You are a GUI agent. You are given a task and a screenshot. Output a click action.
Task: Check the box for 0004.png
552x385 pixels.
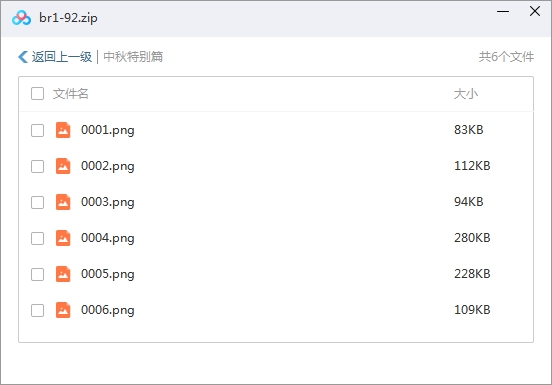[x=37, y=238]
